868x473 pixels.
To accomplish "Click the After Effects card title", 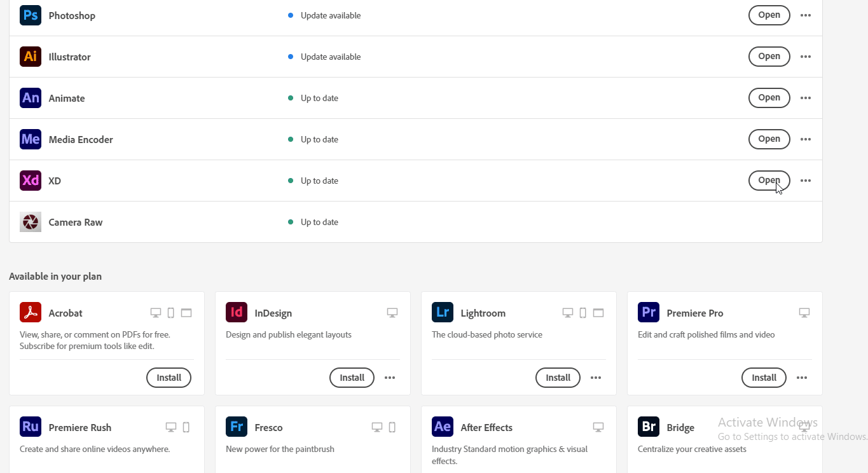I will (486, 427).
